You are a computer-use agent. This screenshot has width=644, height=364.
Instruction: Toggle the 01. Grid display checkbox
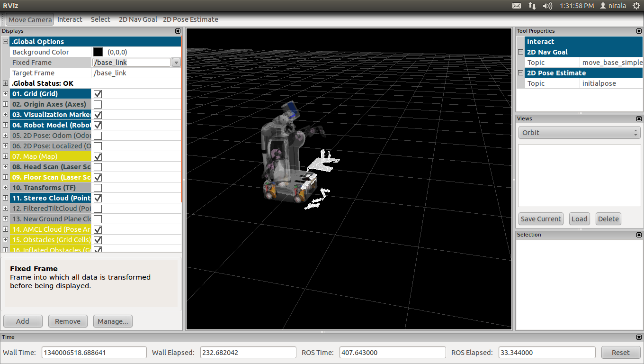pyautogui.click(x=98, y=94)
